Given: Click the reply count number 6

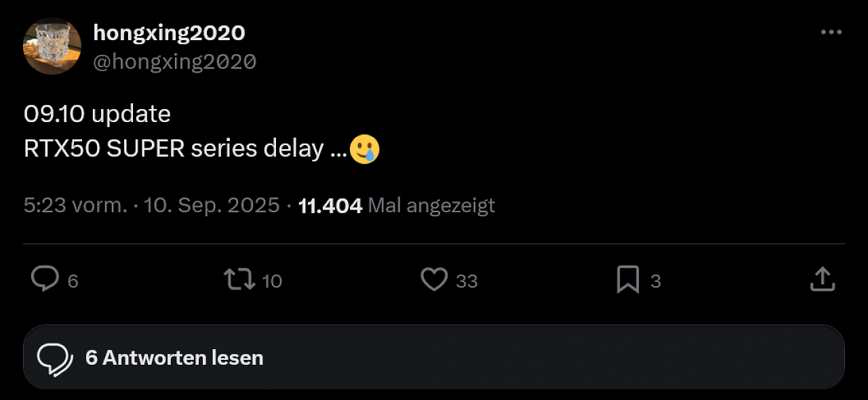Looking at the screenshot, I should pos(73,281).
